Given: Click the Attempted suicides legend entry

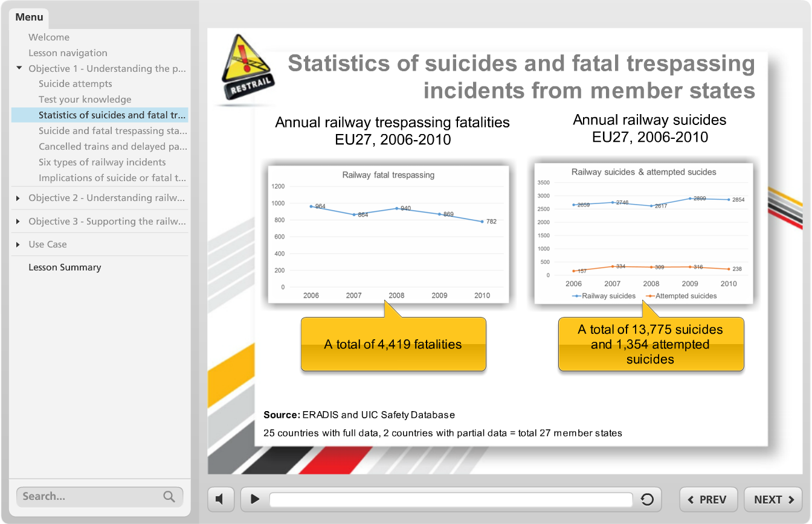Looking at the screenshot, I should coord(681,296).
